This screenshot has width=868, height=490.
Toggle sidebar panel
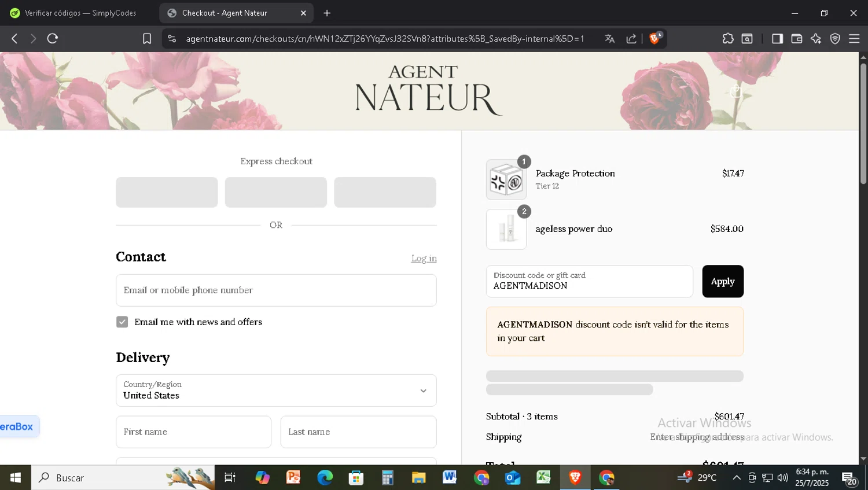(777, 39)
